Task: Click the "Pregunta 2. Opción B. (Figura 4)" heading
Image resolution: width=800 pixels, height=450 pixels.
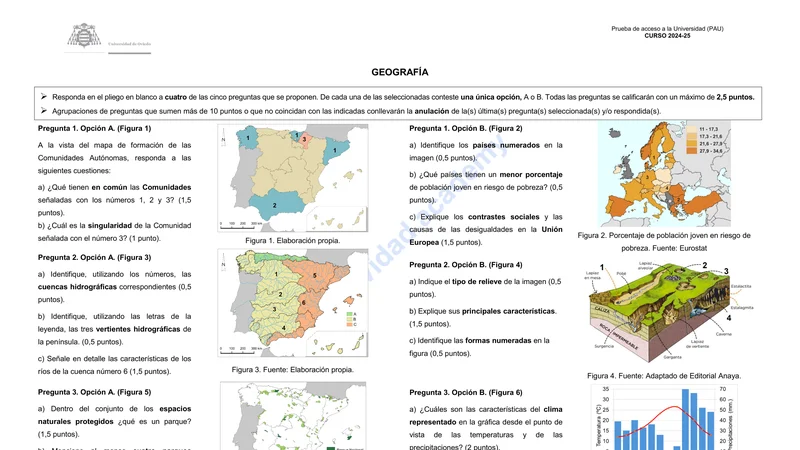Action: (x=466, y=265)
